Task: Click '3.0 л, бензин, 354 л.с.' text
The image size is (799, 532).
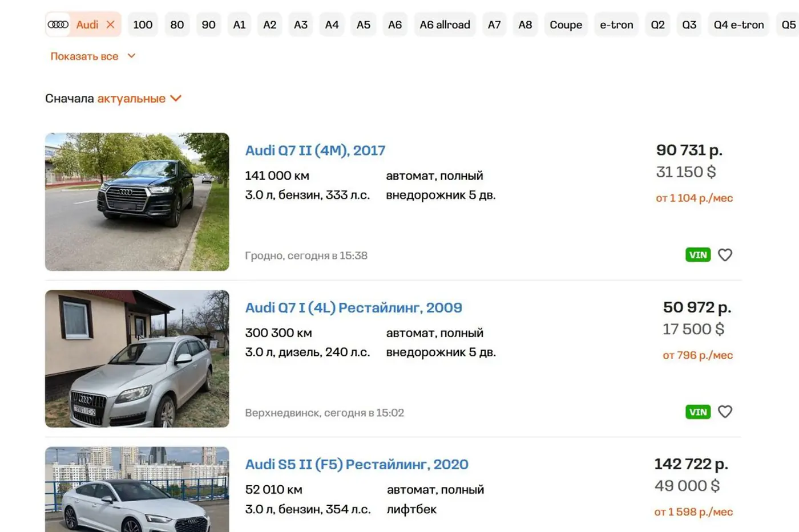Action: (x=308, y=509)
